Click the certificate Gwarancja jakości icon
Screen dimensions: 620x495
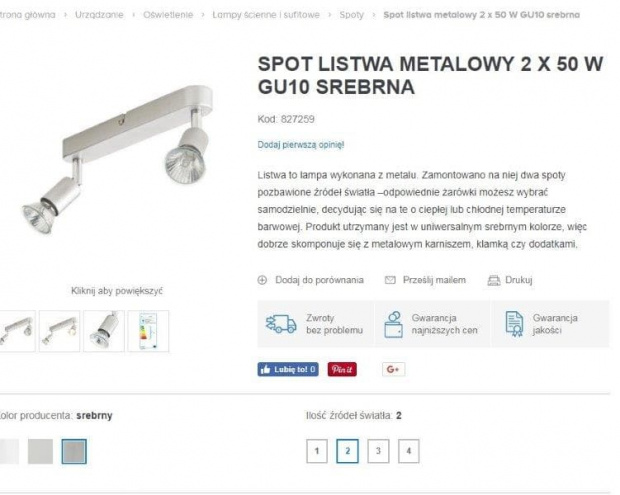[x=514, y=324]
